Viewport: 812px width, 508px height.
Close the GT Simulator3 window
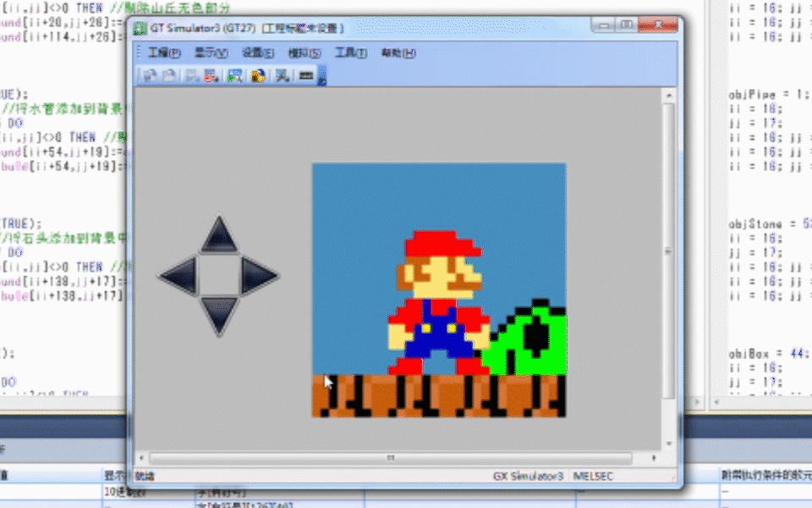(658, 25)
